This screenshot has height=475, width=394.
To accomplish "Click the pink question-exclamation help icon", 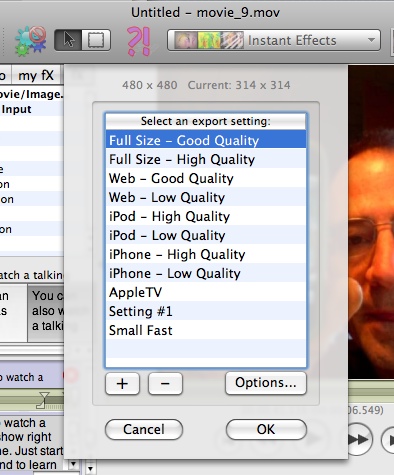I will (139, 41).
